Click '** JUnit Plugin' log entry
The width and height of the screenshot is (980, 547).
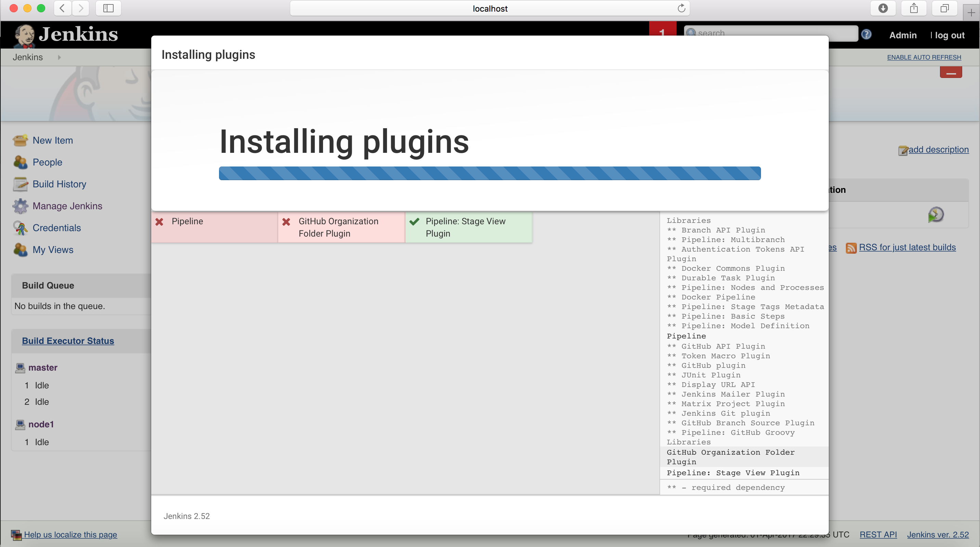pyautogui.click(x=704, y=375)
